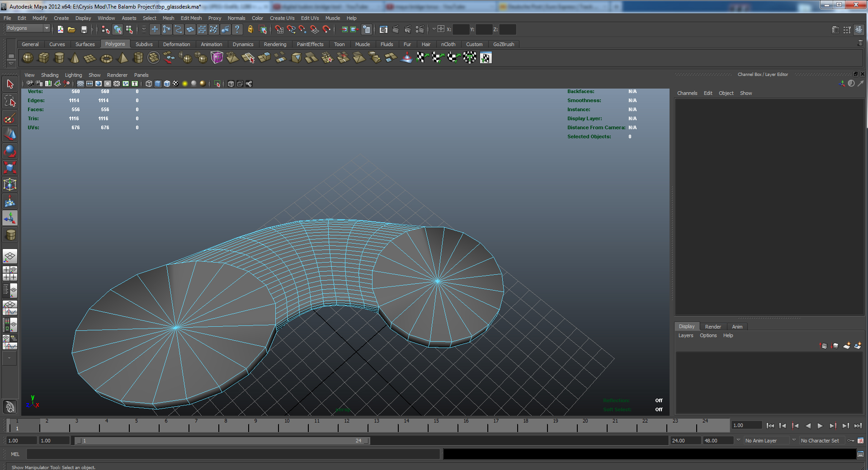868x470 pixels.
Task: Activate the Paint Selection tool
Action: 10,118
